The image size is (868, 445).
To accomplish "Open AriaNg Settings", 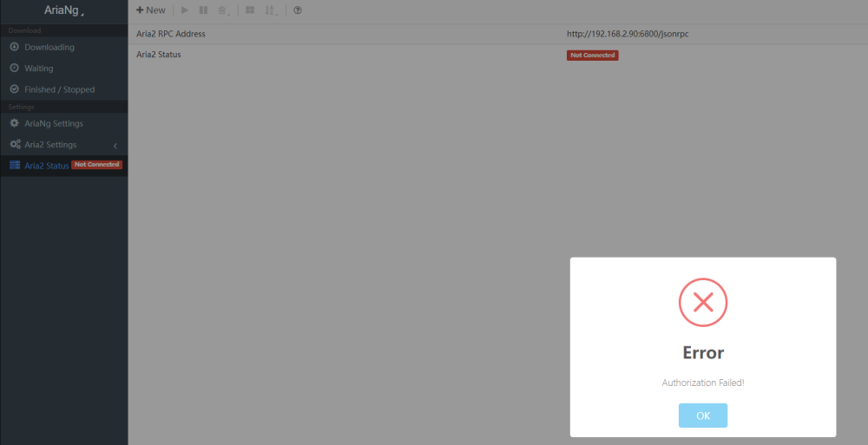I will (x=63, y=123).
